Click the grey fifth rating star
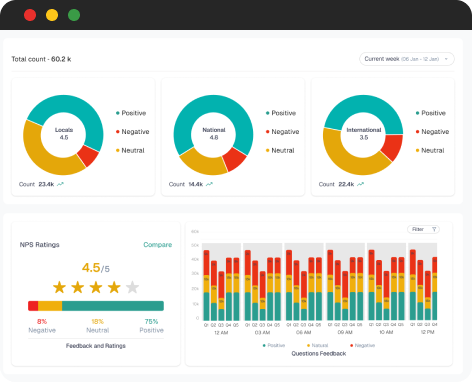Viewport: 472px width, 382px height. coord(132,287)
